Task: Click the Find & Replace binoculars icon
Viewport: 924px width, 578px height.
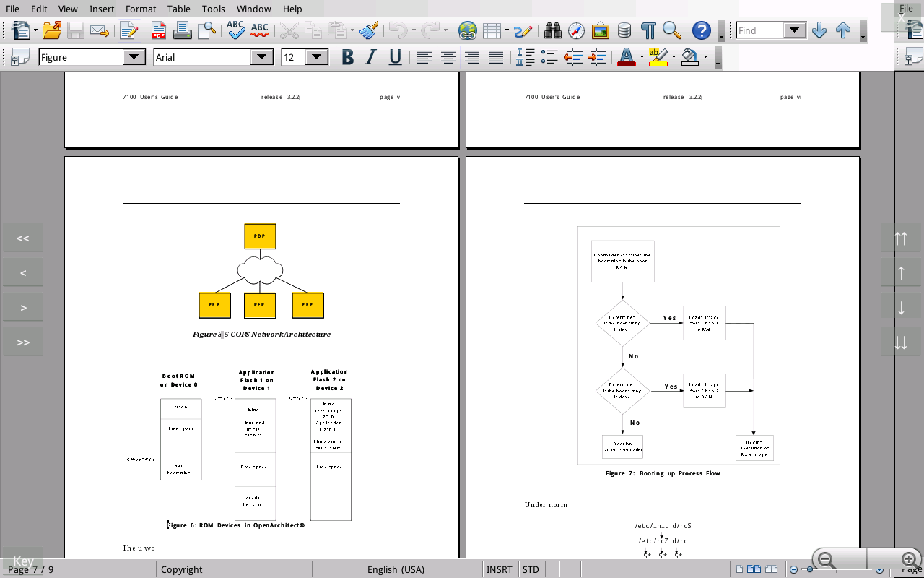Action: point(553,30)
